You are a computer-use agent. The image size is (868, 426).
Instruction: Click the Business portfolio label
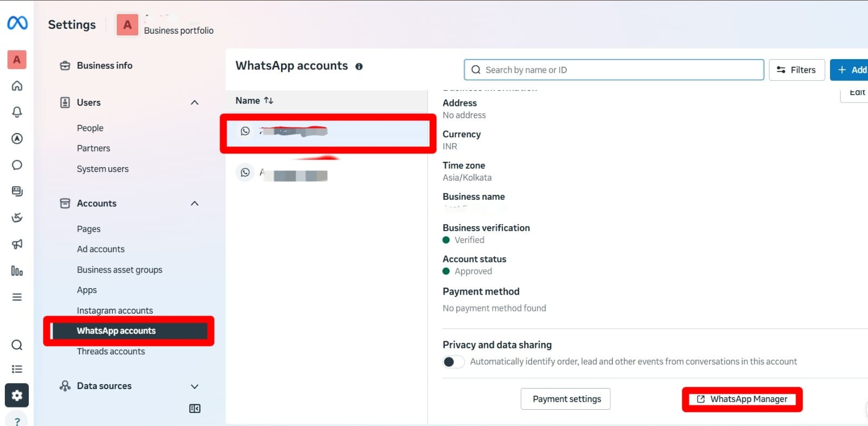[178, 30]
